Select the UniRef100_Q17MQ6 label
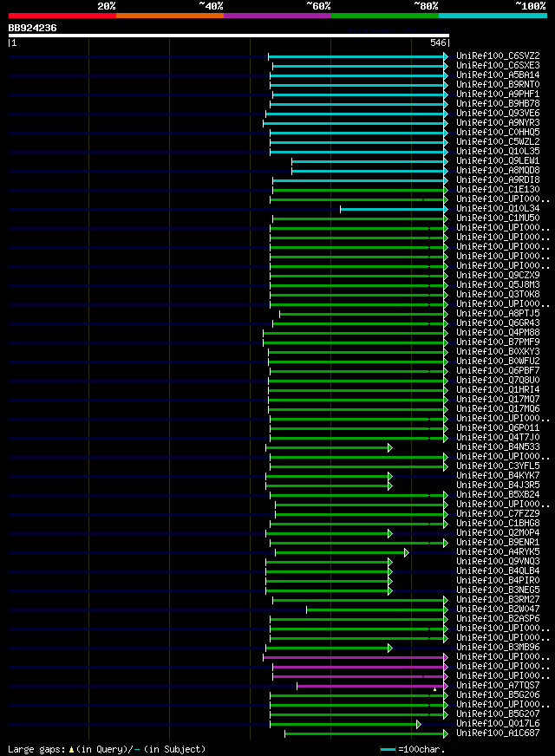This screenshot has width=555, height=756. tap(498, 409)
